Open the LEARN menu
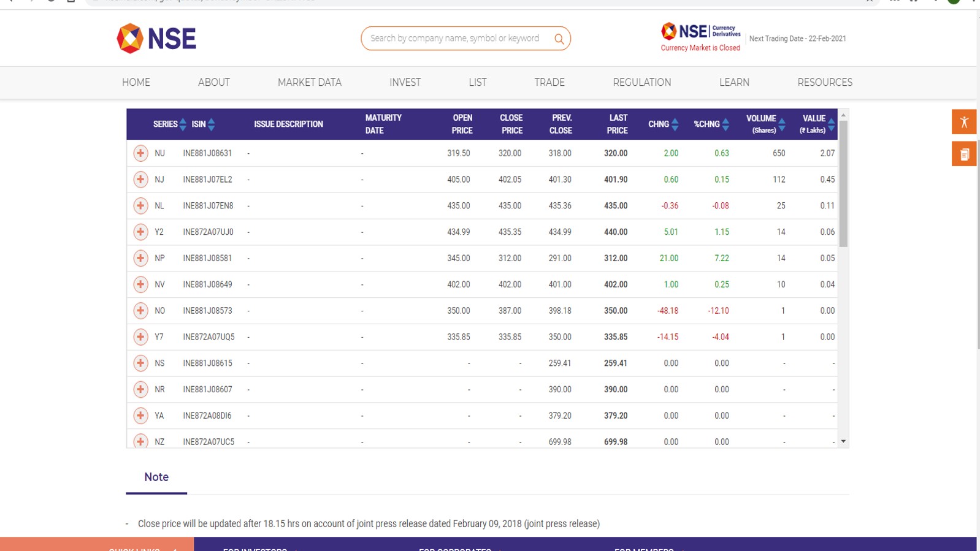 pyautogui.click(x=734, y=82)
